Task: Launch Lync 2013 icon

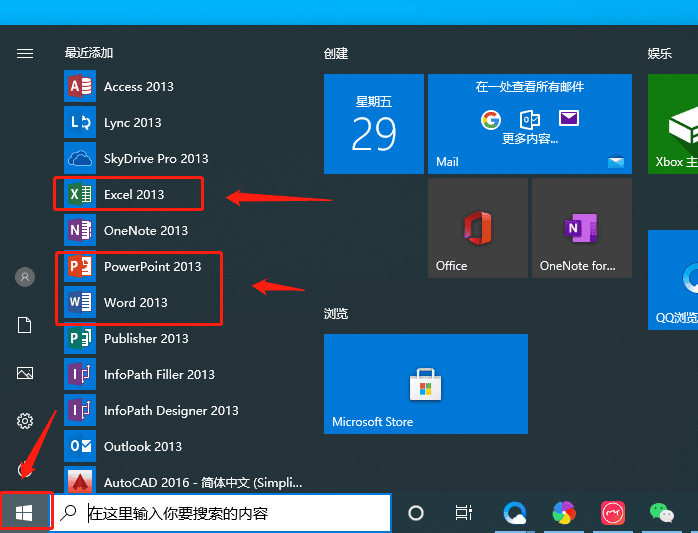Action: 80,122
